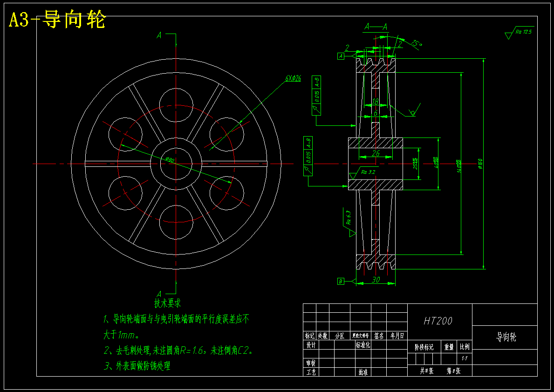The width and height of the screenshot is (554, 392).
Task: Select the '共0张' sheet count text
Action: pos(426,371)
